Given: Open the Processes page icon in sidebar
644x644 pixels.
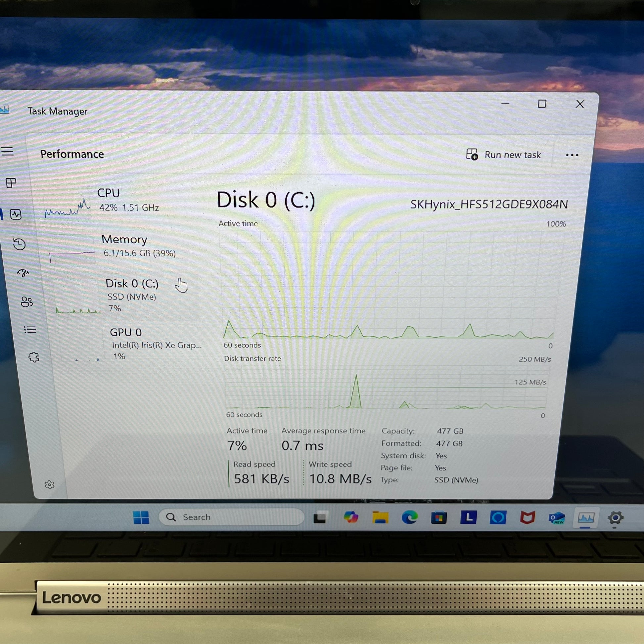Looking at the screenshot, I should tap(11, 183).
